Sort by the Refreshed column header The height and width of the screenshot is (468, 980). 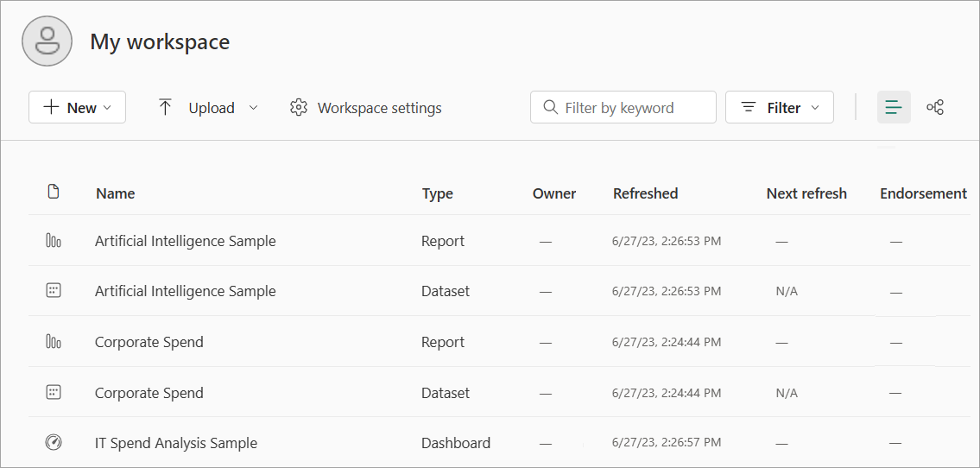pos(646,193)
